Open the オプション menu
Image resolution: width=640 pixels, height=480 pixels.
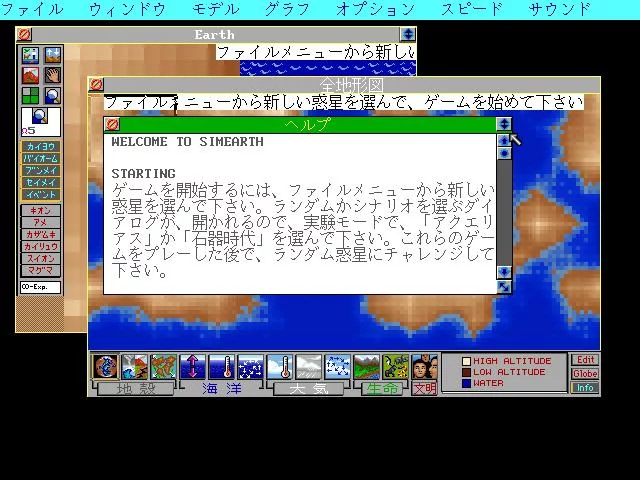pyautogui.click(x=376, y=9)
